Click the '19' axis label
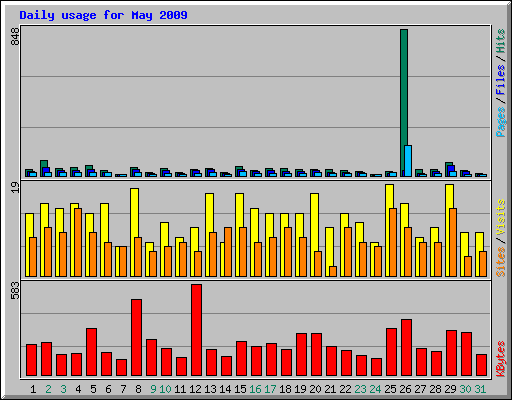The height and width of the screenshot is (400, 512). (15, 188)
